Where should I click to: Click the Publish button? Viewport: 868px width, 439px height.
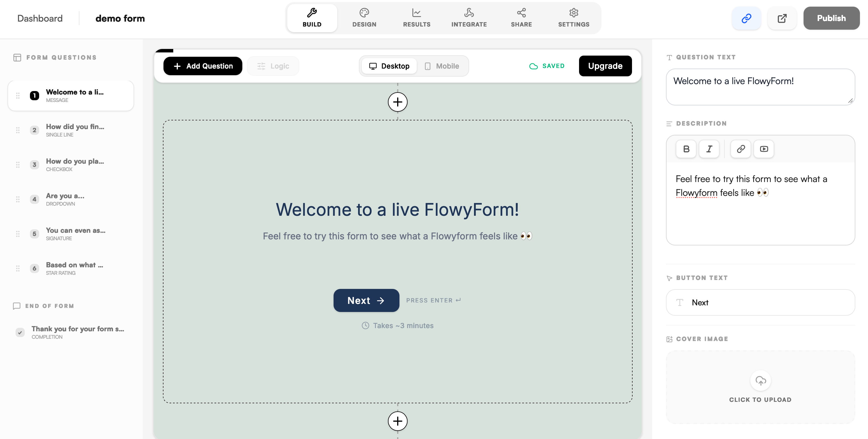click(x=831, y=18)
